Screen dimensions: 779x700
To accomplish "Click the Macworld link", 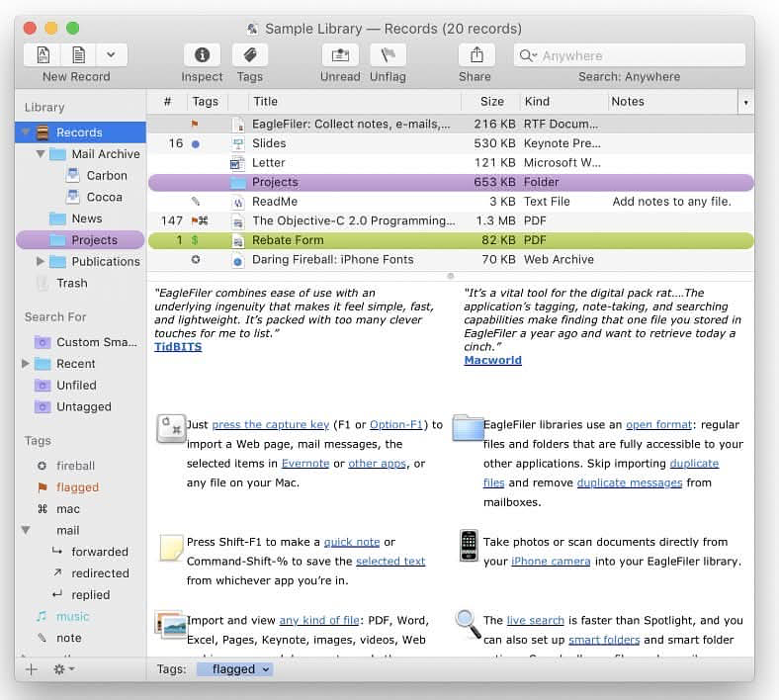I will tap(492, 360).
